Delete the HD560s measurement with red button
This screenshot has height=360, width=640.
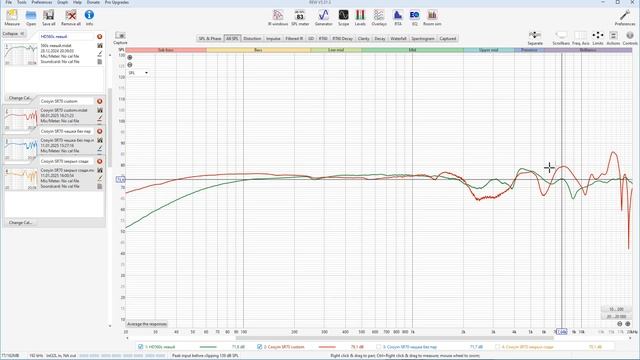tap(100, 37)
